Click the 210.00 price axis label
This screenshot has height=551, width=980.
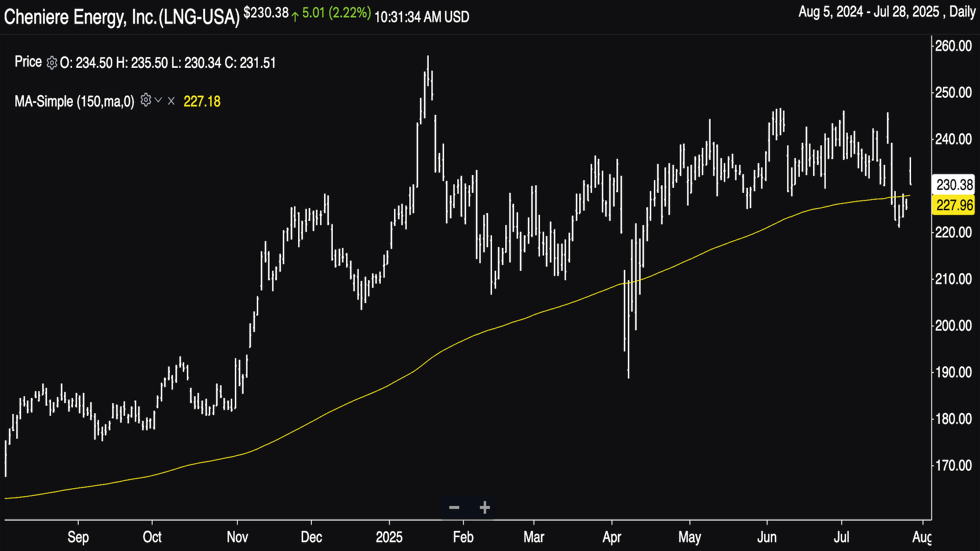[x=953, y=279]
